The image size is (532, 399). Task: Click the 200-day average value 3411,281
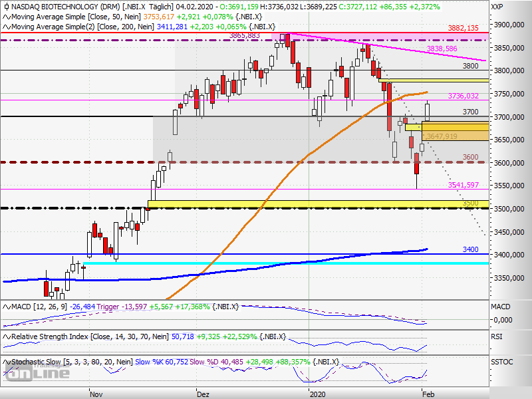(x=172, y=27)
